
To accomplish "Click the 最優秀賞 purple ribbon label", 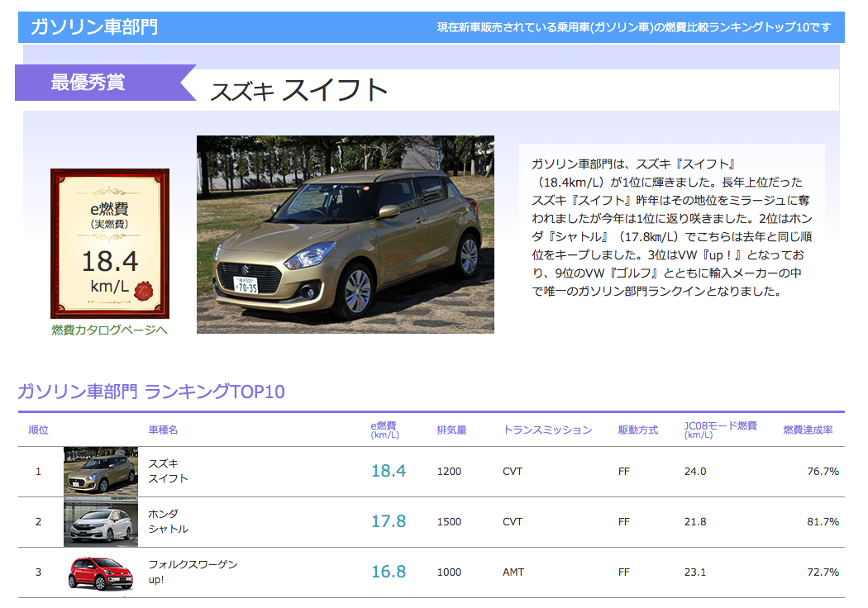I will pyautogui.click(x=88, y=83).
